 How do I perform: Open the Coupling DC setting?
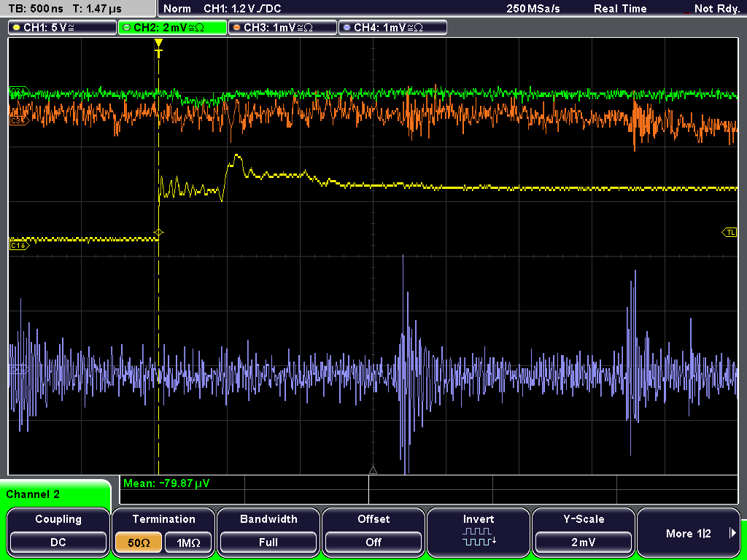pos(58,532)
